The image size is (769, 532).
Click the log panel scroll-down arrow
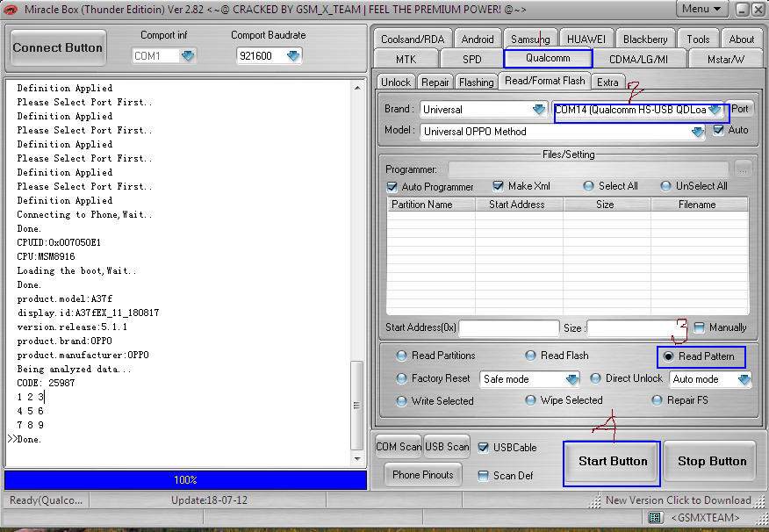357,459
